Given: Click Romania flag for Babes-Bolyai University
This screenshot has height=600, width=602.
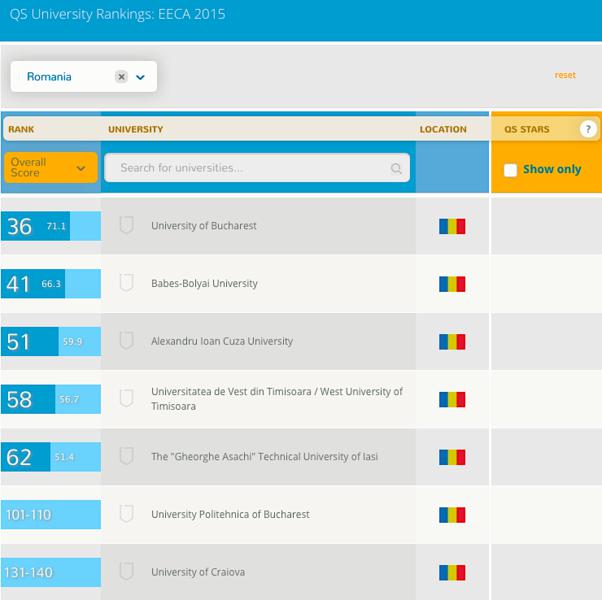Looking at the screenshot, I should tap(452, 284).
